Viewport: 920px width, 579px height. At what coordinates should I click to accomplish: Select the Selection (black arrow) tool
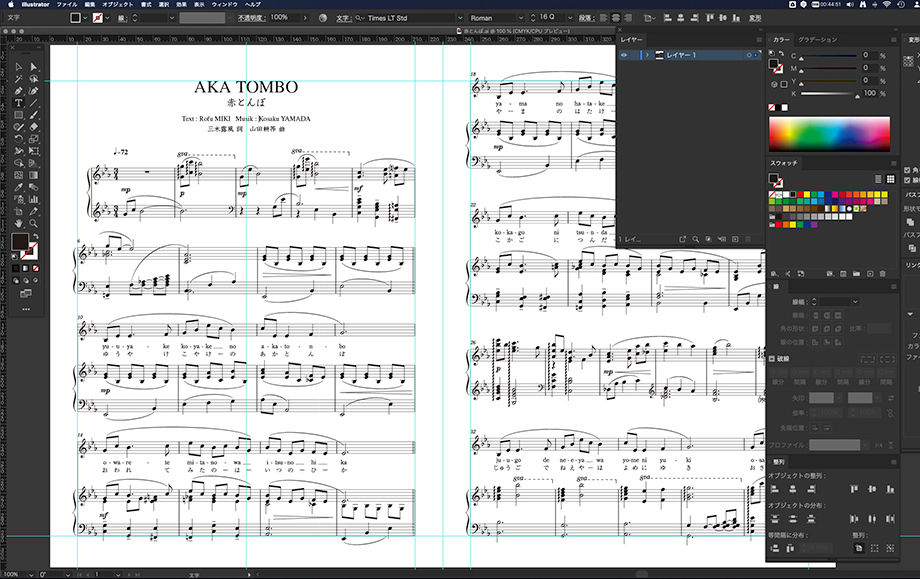click(x=19, y=67)
